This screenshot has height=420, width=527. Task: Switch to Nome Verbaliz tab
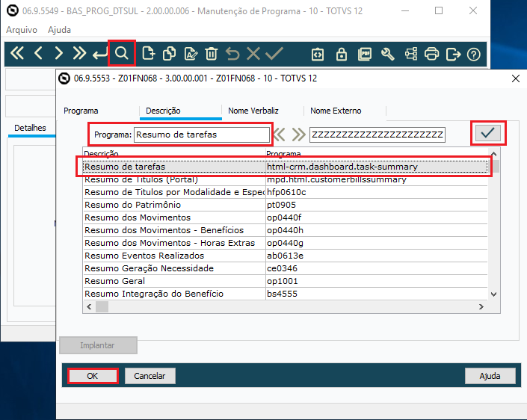point(253,111)
